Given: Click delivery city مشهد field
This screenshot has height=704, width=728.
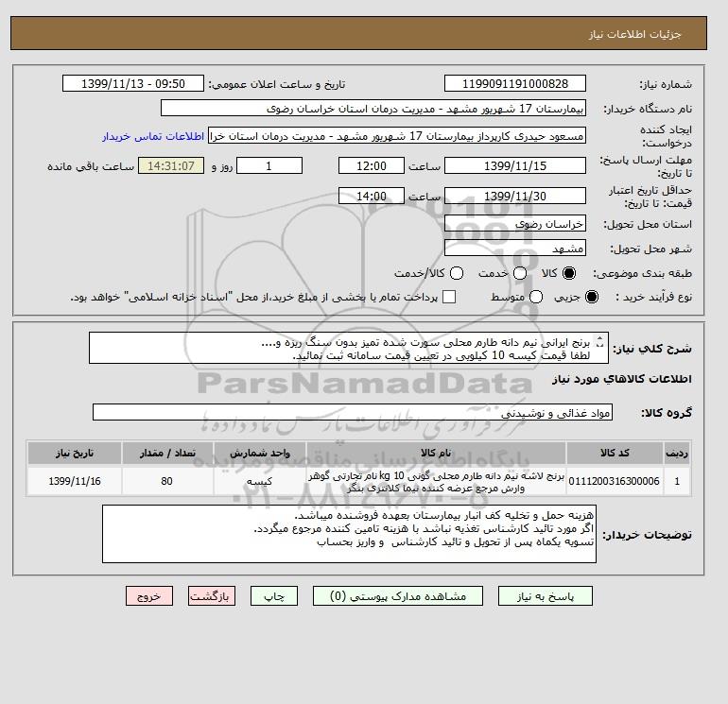Looking at the screenshot, I should coord(515,249).
